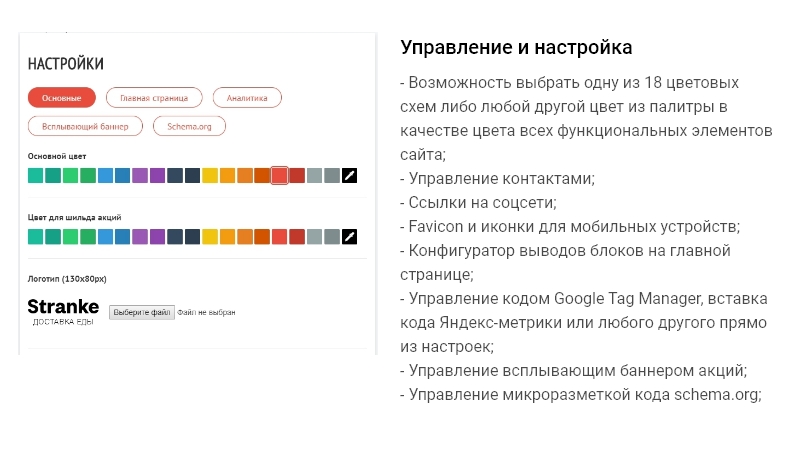Click the Выберите файл button
This screenshot has width=800, height=449.
point(142,312)
